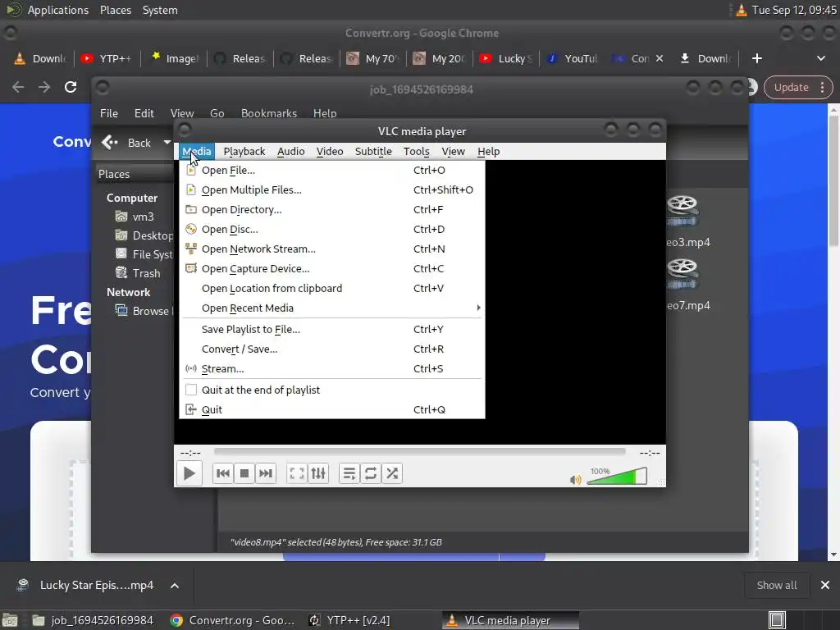
Task: Open the VLC Subtitle menu
Action: [x=373, y=152]
